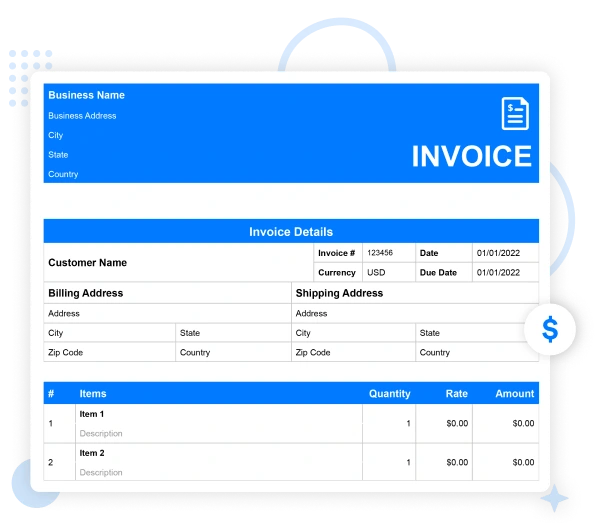
Task: Click the sparkle star decoration icon
Action: pos(554,498)
